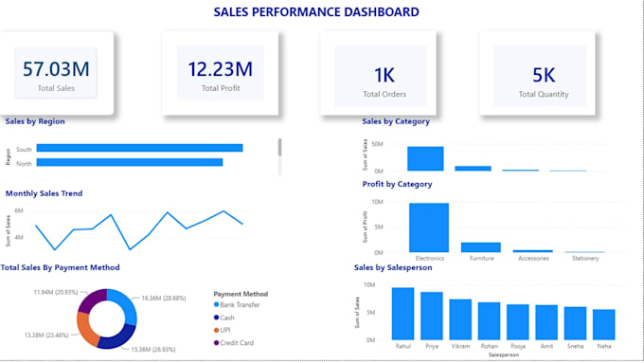The width and height of the screenshot is (644, 363).
Task: Click the Credit Card purple legend dot
Action: (x=217, y=343)
